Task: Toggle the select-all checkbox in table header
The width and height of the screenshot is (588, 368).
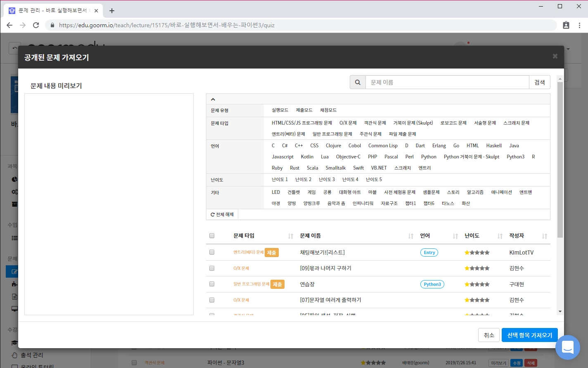Action: (212, 236)
